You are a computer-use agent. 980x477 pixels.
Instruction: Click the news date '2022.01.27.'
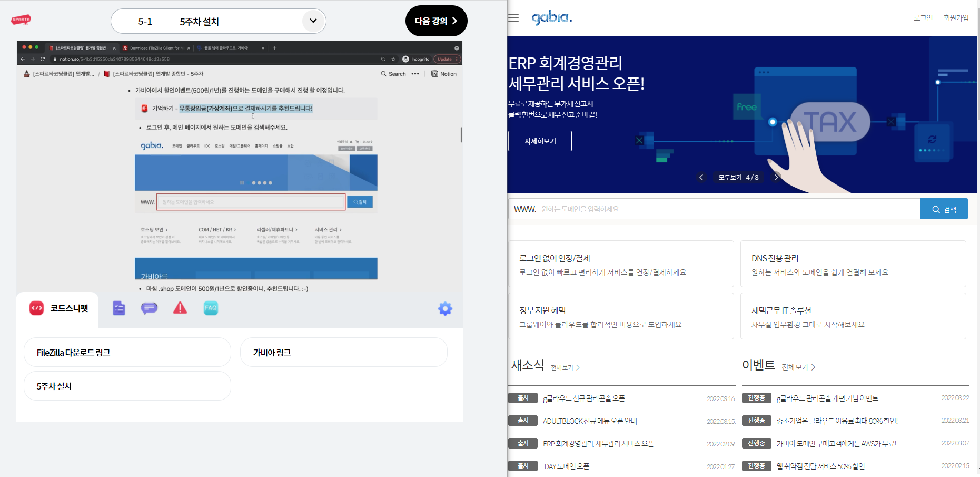[x=721, y=467]
